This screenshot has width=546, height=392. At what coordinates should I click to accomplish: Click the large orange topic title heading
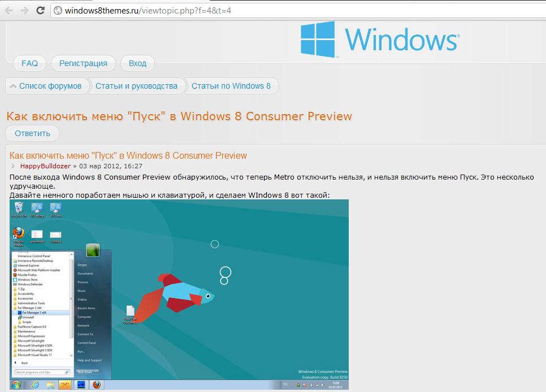click(x=179, y=116)
